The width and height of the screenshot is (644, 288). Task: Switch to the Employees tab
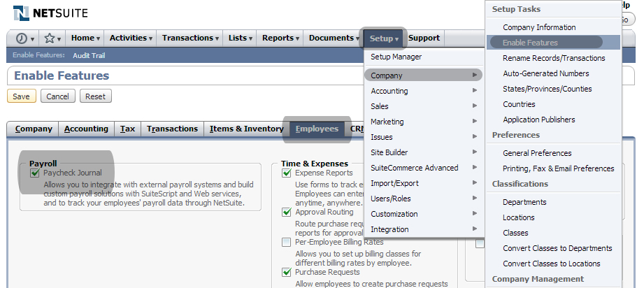317,129
